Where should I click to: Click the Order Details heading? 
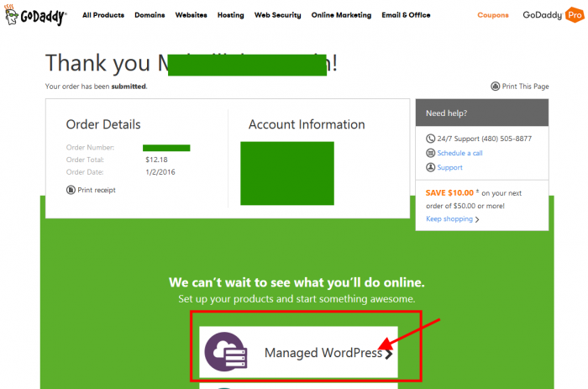[103, 124]
